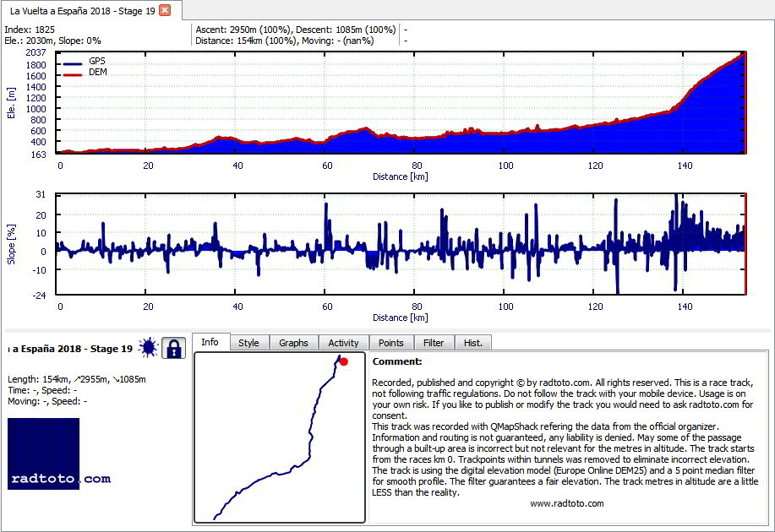Select the Info tab
775x532 pixels.
pyautogui.click(x=210, y=342)
